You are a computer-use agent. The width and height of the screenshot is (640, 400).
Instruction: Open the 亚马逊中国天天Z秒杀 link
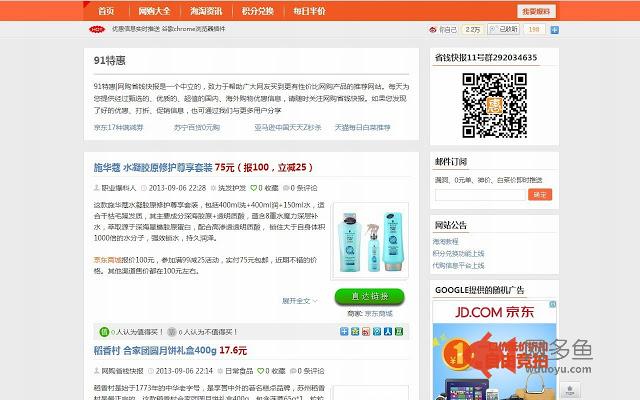[288, 127]
